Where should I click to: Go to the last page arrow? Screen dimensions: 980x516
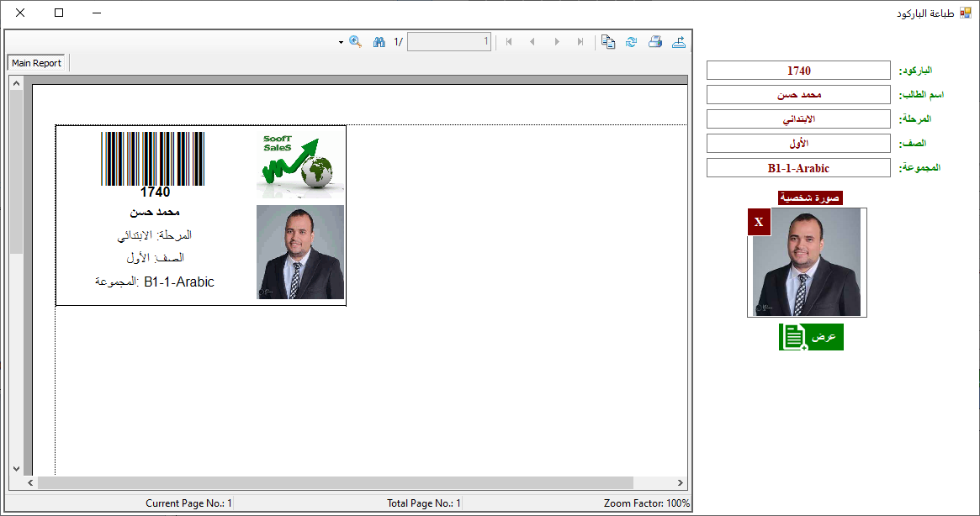click(580, 42)
